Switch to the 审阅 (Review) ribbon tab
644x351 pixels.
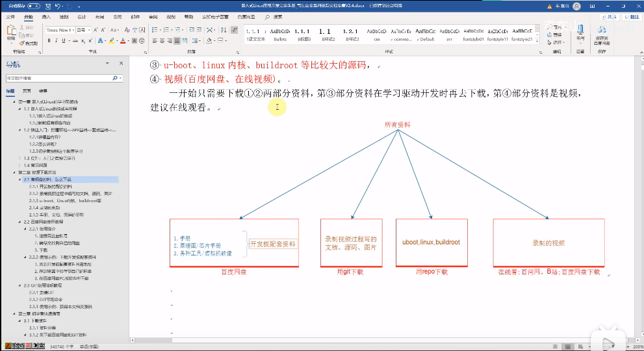153,17
